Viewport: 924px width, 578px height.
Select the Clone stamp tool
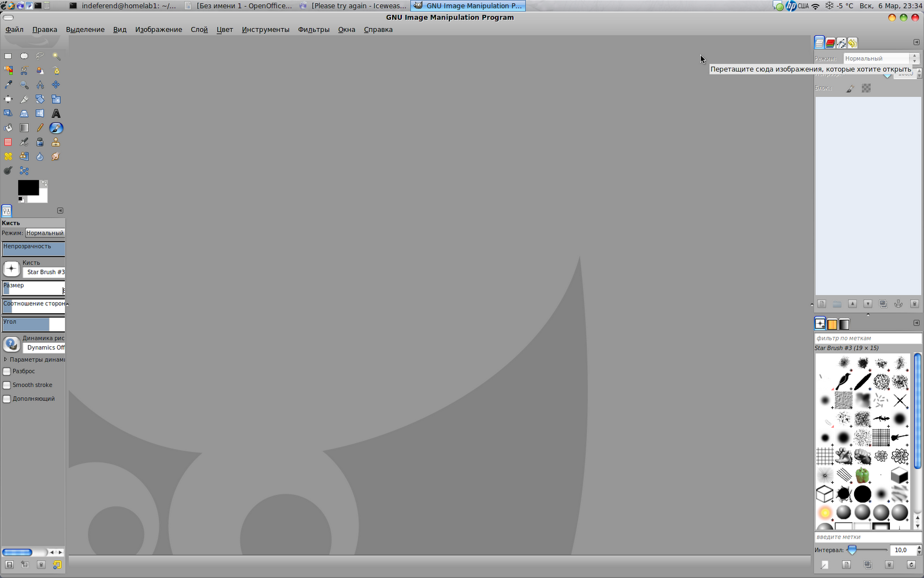click(x=56, y=142)
